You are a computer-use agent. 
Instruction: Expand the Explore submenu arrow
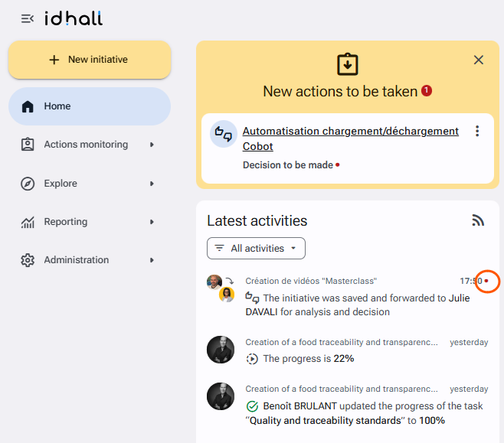click(x=152, y=184)
